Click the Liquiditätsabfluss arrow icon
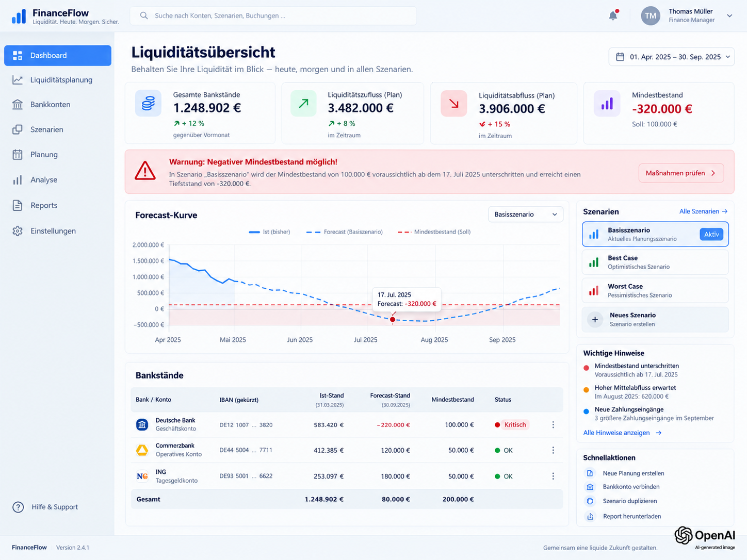 coord(454,104)
